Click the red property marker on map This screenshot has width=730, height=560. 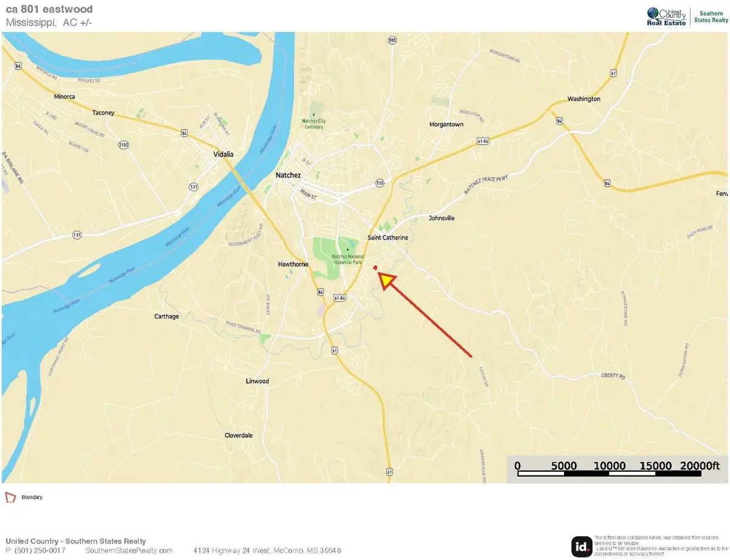click(375, 268)
